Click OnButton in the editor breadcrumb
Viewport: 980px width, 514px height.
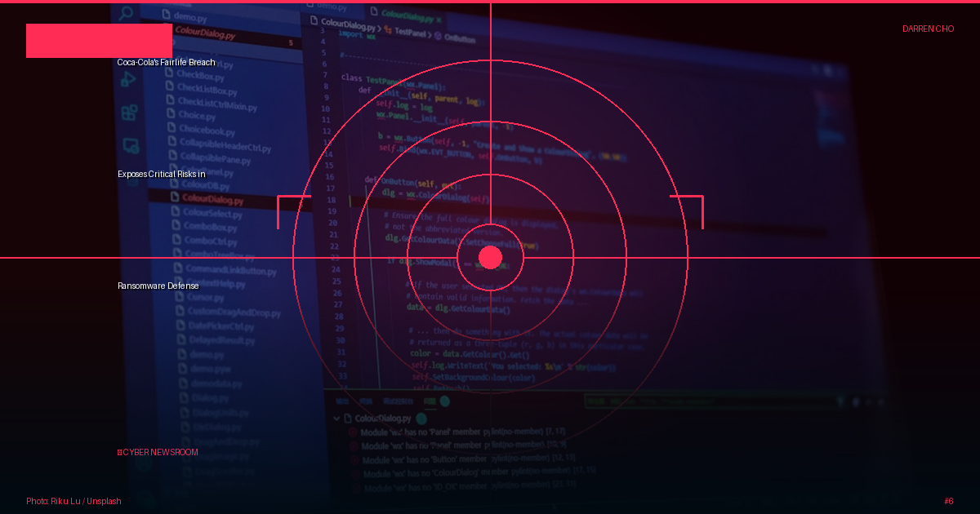455,37
